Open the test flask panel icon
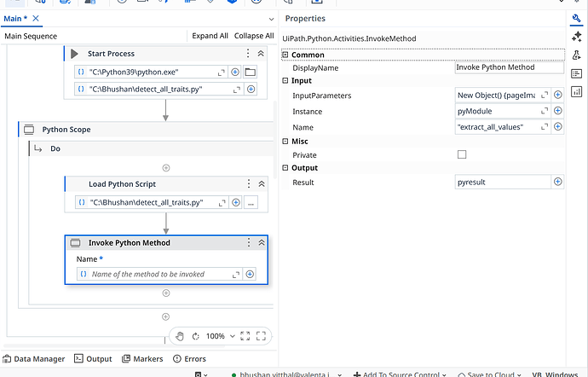The height and width of the screenshot is (377, 588). pos(576,55)
